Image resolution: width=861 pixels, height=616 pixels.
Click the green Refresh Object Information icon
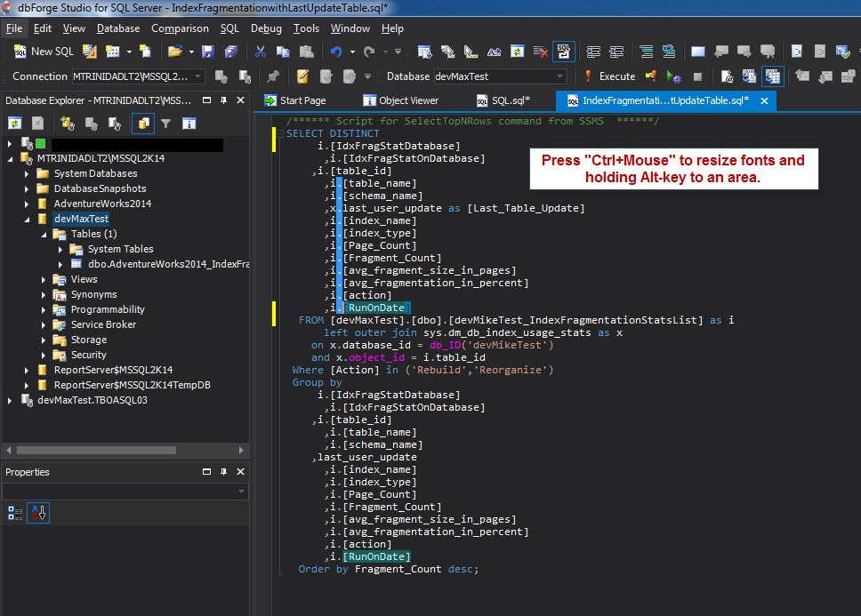pyautogui.click(x=518, y=52)
